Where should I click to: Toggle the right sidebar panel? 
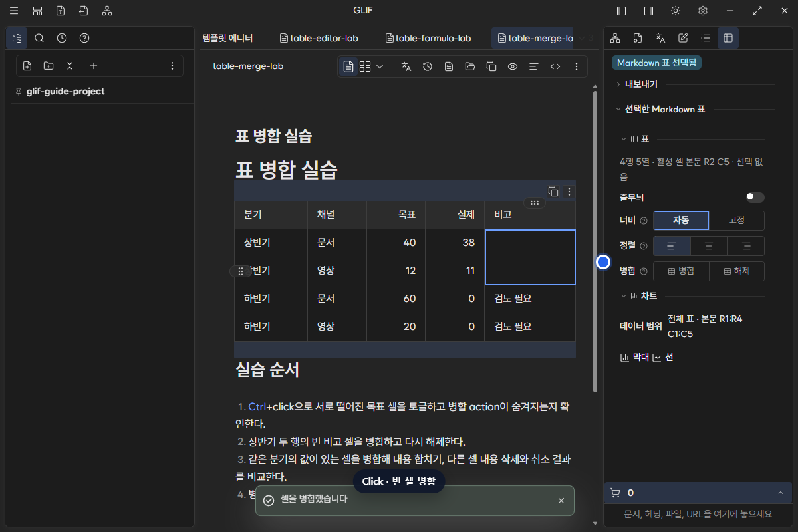648,11
